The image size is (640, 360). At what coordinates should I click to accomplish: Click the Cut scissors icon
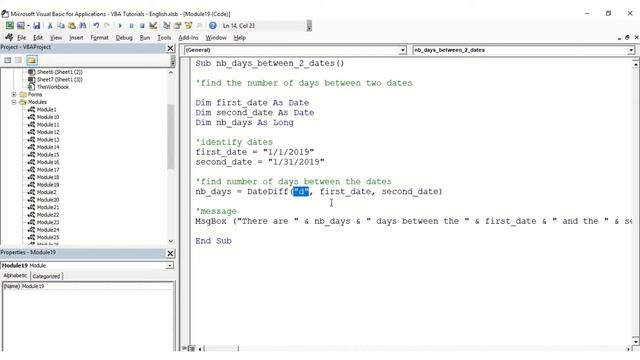50,25
